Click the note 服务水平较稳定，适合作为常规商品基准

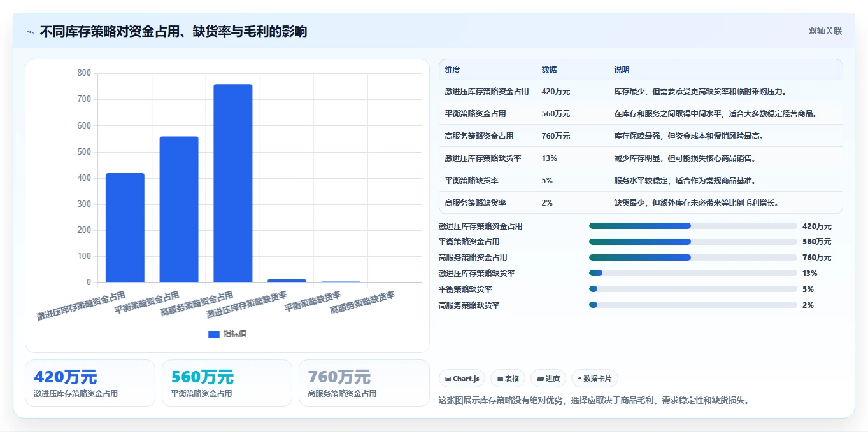[685, 181]
